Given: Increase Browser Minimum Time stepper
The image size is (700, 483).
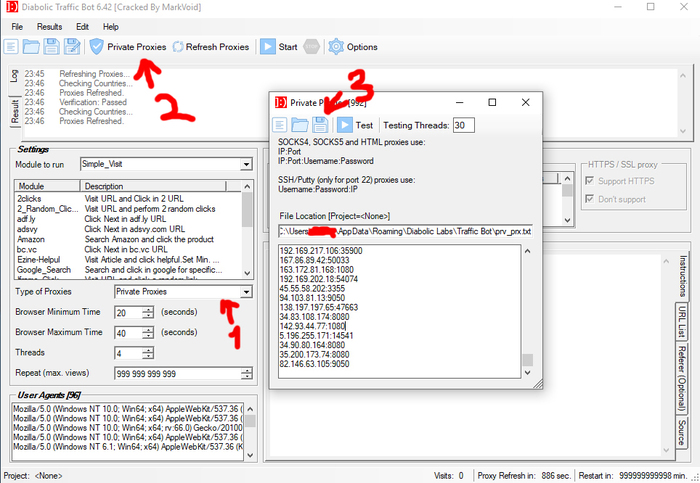Looking at the screenshot, I should tap(148, 309).
